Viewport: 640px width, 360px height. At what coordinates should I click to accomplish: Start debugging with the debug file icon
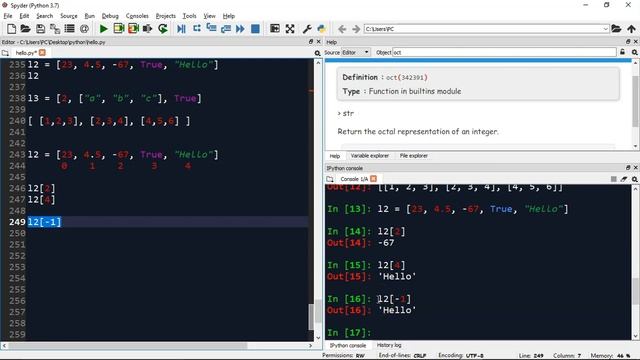182,29
